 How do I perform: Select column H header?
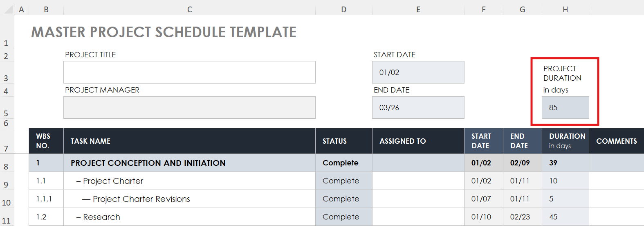coord(565,9)
